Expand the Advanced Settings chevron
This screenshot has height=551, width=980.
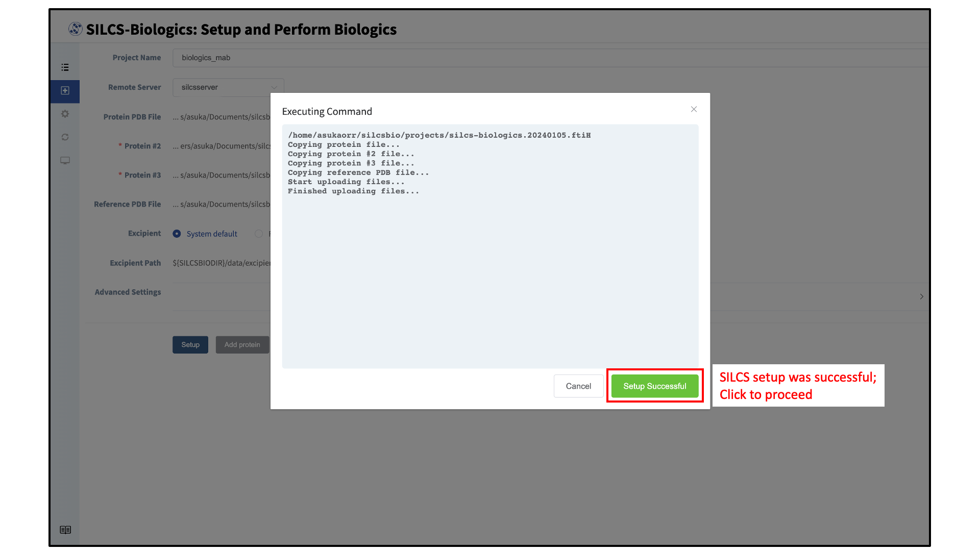pos(921,296)
